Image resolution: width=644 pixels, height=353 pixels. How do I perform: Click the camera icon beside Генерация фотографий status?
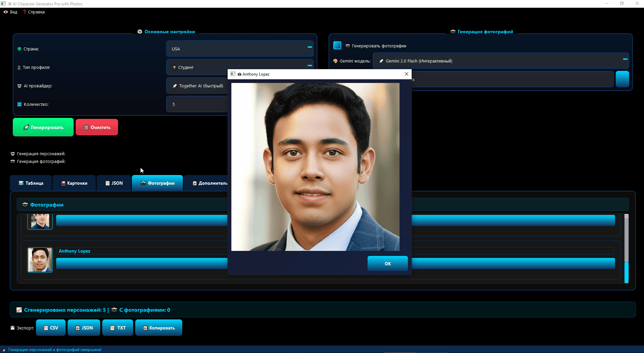[13, 161]
